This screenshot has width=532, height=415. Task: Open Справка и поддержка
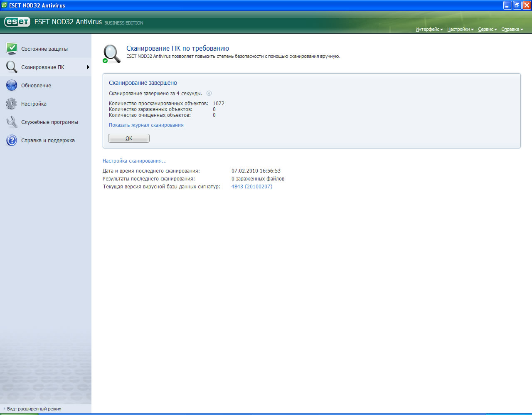pyautogui.click(x=46, y=140)
